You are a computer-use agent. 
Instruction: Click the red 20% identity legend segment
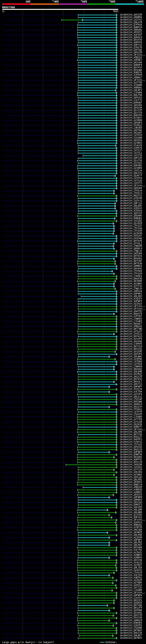coord(16,4)
